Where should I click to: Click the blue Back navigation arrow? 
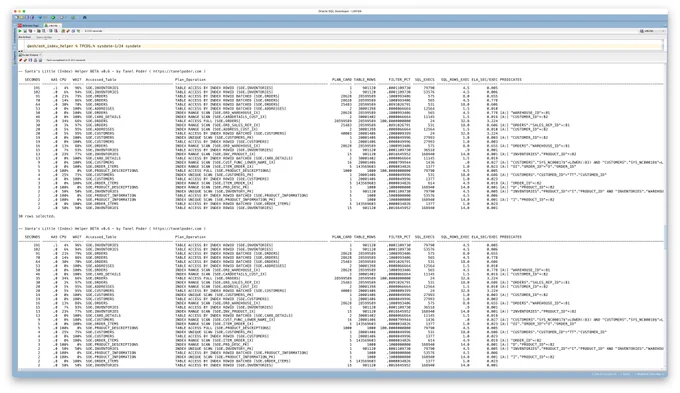pyautogui.click(x=40, y=17)
